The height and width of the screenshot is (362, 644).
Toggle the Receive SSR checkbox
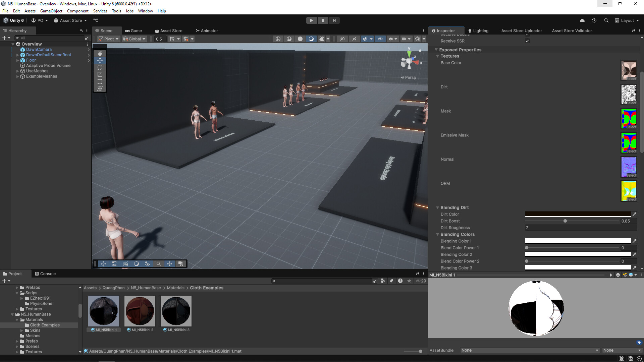pyautogui.click(x=527, y=41)
